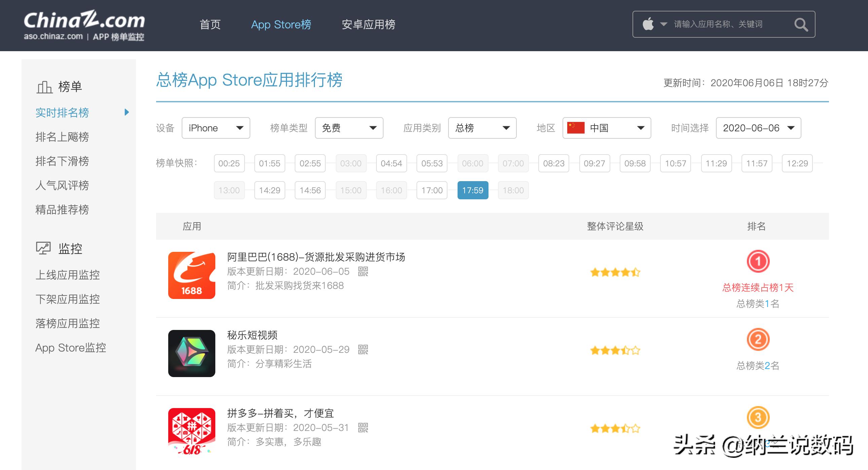Select 精品推荐榜 in sidebar
868x470 pixels.
click(62, 209)
